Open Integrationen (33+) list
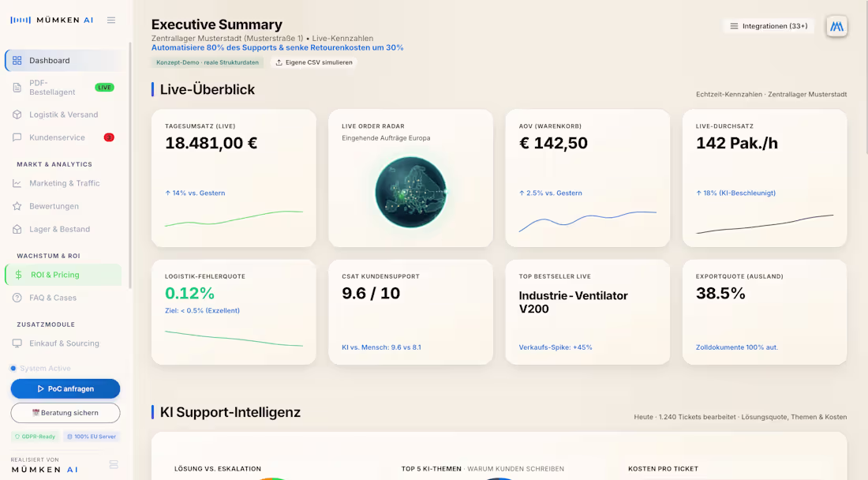 click(769, 26)
